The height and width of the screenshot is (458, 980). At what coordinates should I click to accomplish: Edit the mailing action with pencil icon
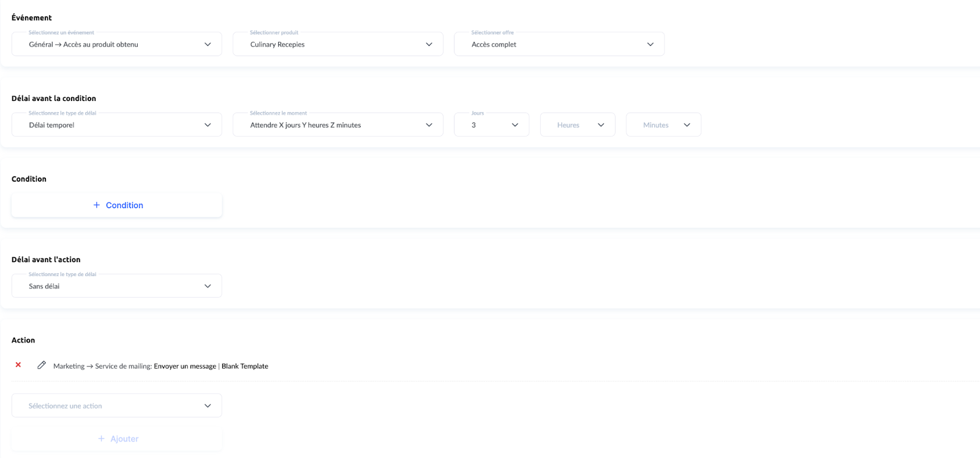(x=42, y=366)
